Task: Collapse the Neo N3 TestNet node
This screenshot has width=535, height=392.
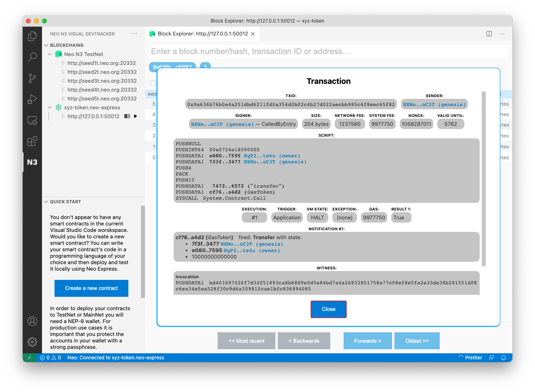Action: pyautogui.click(x=50, y=54)
